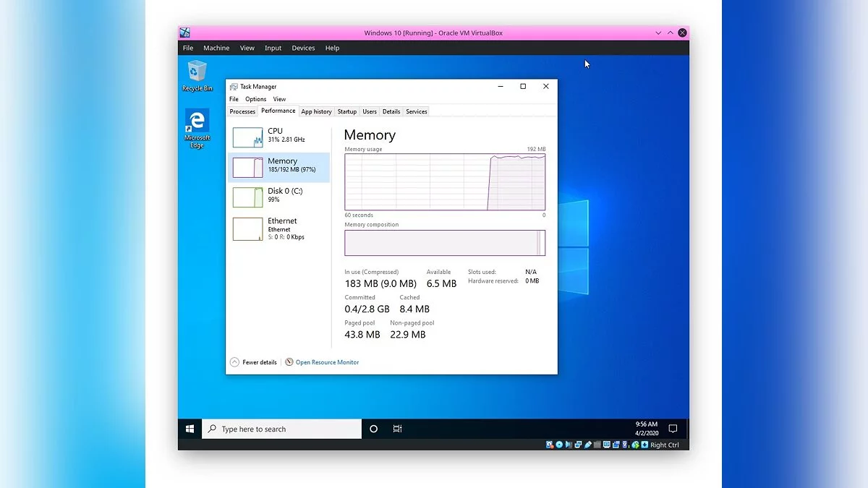Click VirtualBox keyboard capture arrow indicator
This screenshot has width=868, height=488.
pyautogui.click(x=644, y=445)
